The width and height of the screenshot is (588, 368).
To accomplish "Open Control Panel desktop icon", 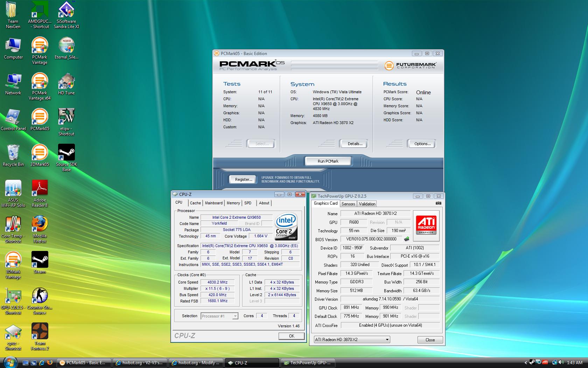I will click(x=13, y=120).
